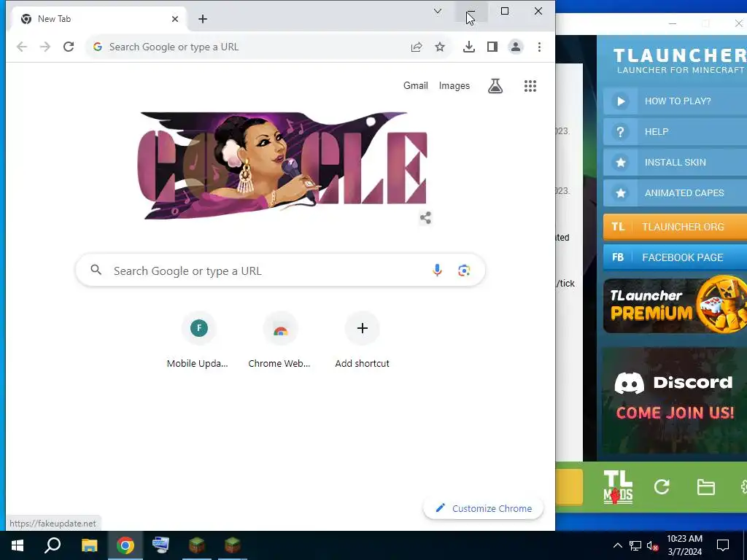Reload the page in Chrome
This screenshot has height=560, width=747.
(69, 47)
